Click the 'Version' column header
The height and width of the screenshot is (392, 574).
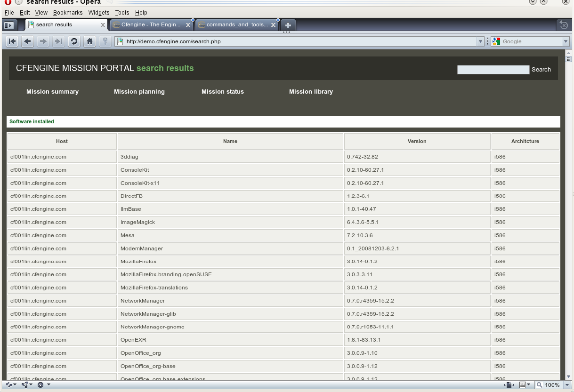point(417,141)
